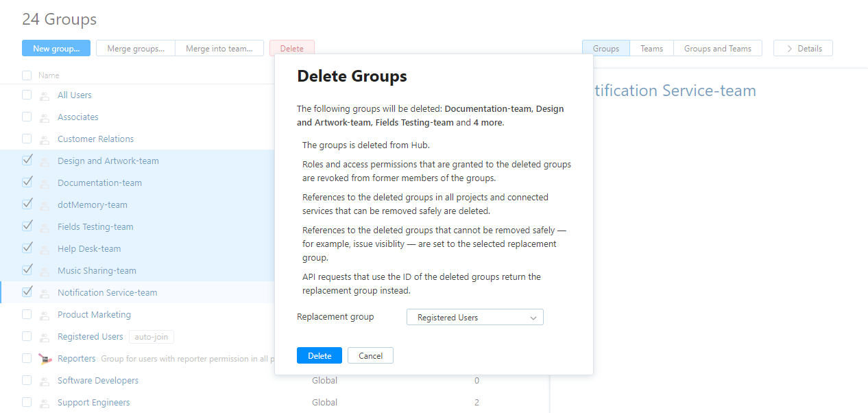Screen dimensions: 868x413
Task: Expand the Details panel toggle
Action: (x=803, y=49)
